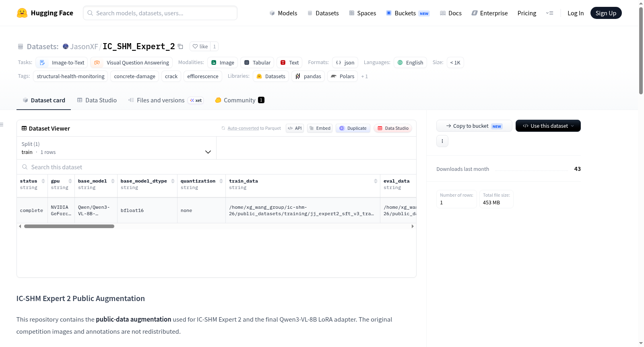
Task: Sort by gpu column
Action: (x=70, y=181)
